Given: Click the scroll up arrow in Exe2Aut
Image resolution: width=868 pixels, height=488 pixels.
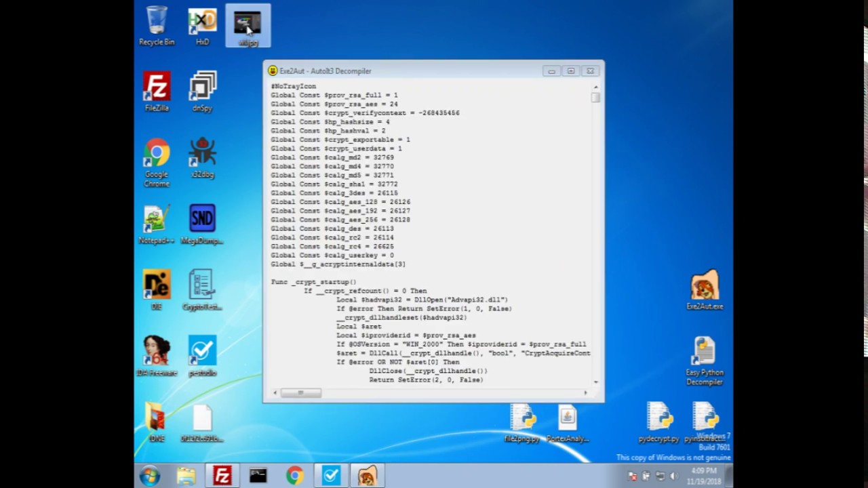Looking at the screenshot, I should (595, 87).
